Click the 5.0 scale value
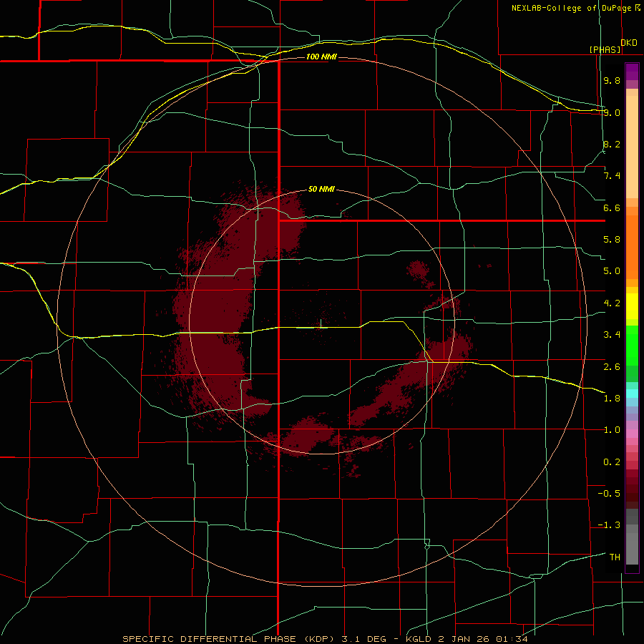This screenshot has height=644, width=644. [612, 271]
